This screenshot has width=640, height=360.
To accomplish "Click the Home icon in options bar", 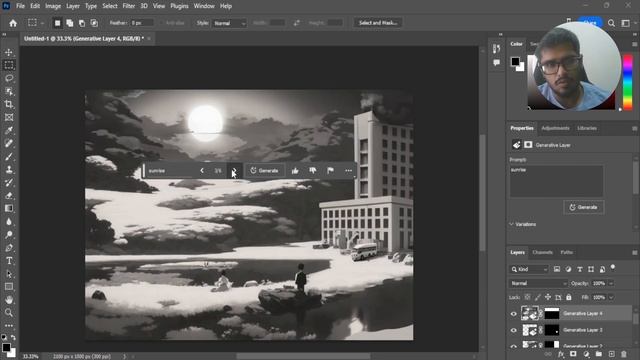I will tap(13, 23).
